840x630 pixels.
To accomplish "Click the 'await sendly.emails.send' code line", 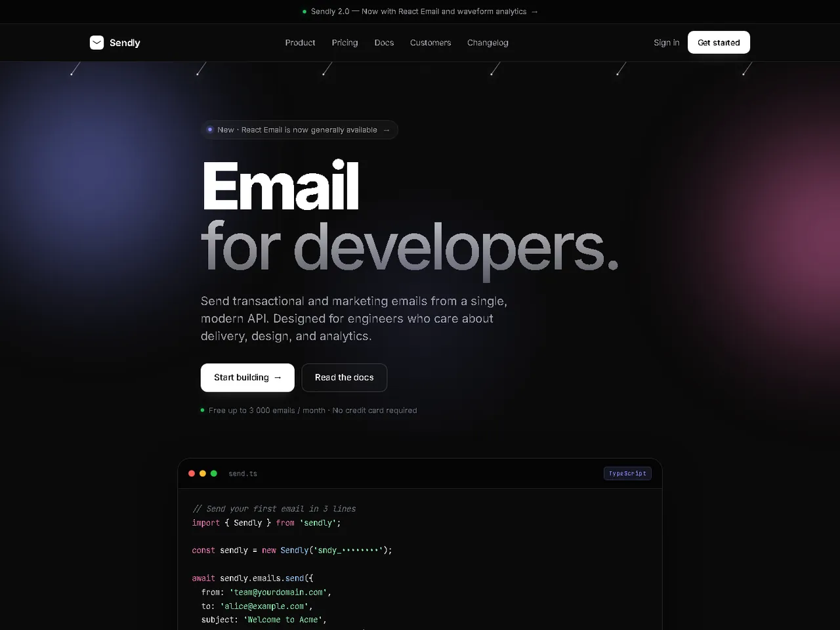I will (253, 578).
